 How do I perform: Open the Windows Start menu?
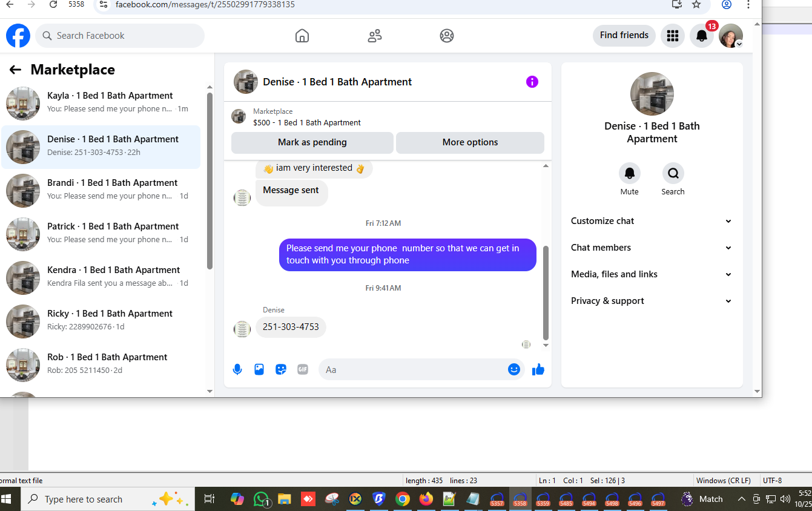click(x=7, y=499)
